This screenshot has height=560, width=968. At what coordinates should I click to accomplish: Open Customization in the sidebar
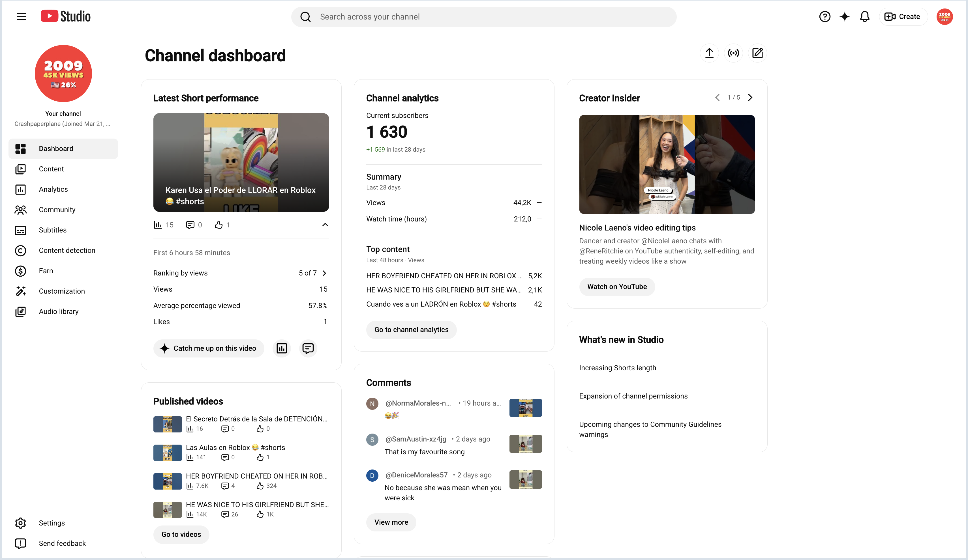click(x=63, y=291)
